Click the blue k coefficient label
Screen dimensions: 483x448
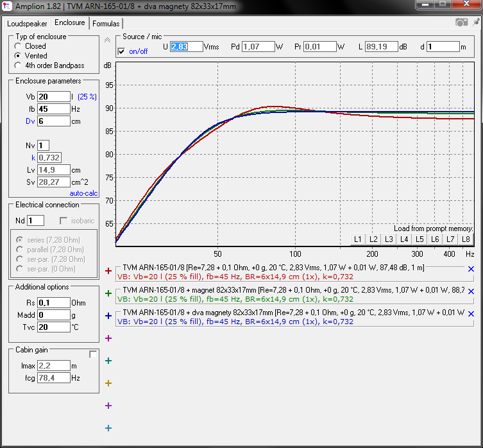pos(33,158)
